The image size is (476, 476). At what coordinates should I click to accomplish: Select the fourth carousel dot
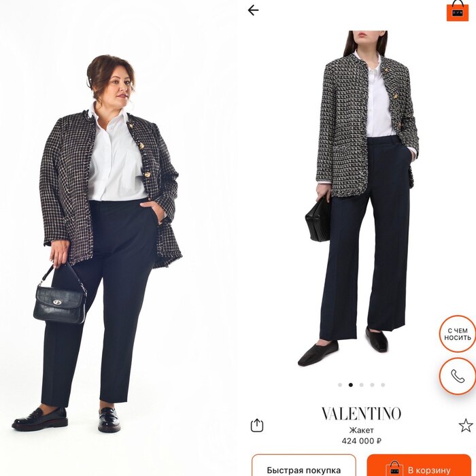point(372,385)
